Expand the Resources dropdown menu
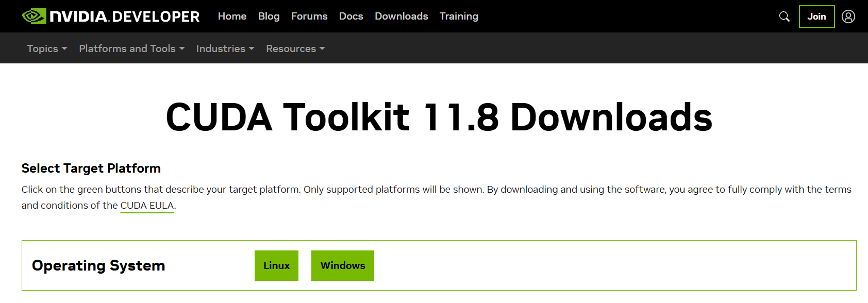The height and width of the screenshot is (303, 868). tap(295, 48)
